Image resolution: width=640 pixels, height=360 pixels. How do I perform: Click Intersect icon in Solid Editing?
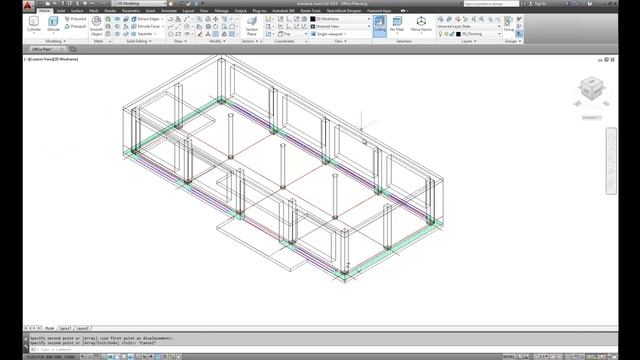tap(117, 34)
